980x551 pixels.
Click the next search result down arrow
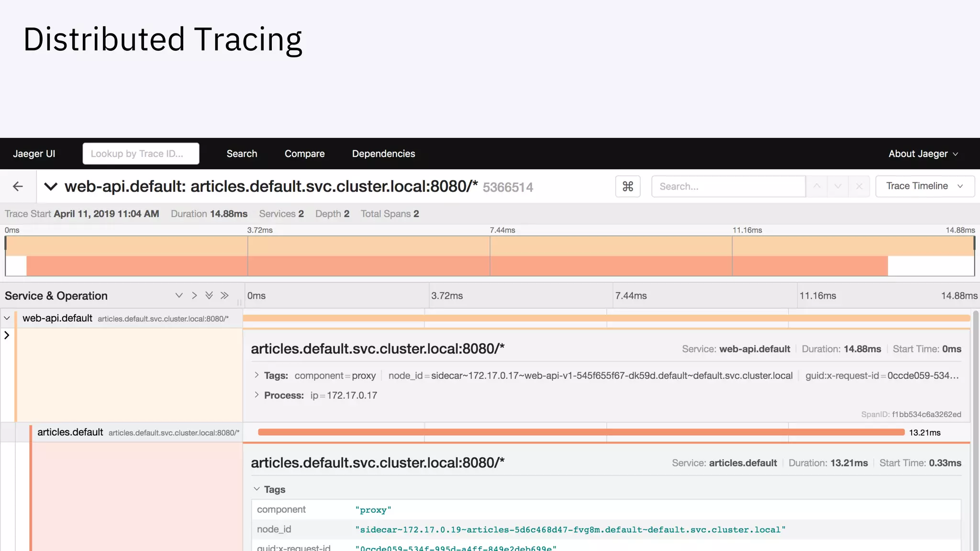pos(838,187)
